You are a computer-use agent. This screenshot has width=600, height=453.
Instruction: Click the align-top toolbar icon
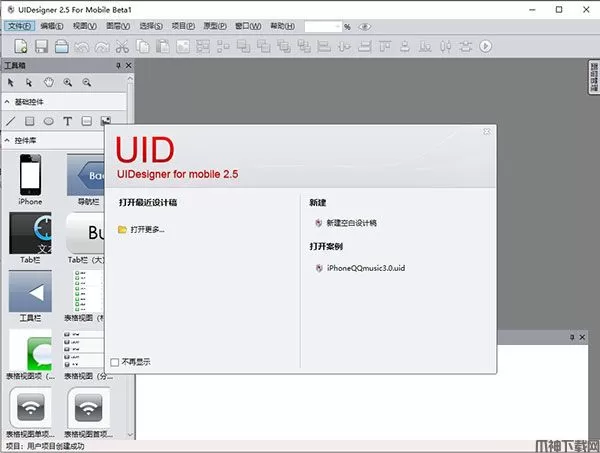[385, 46]
